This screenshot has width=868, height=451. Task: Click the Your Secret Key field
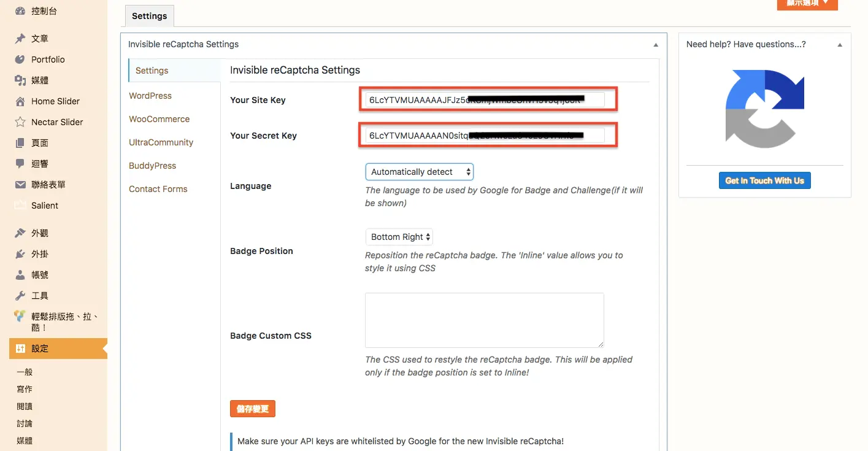point(485,136)
